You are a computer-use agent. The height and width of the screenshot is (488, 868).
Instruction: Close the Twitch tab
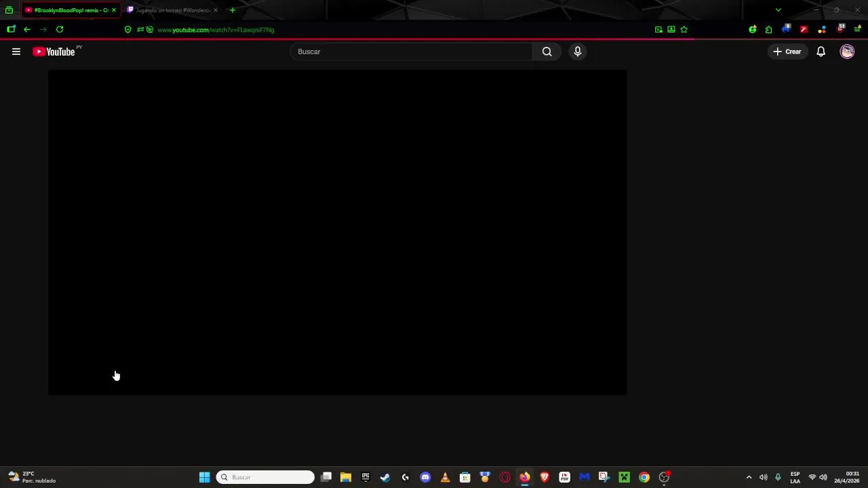pos(216,10)
